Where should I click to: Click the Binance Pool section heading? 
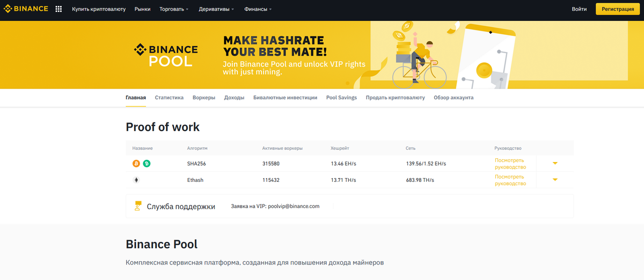pyautogui.click(x=162, y=244)
